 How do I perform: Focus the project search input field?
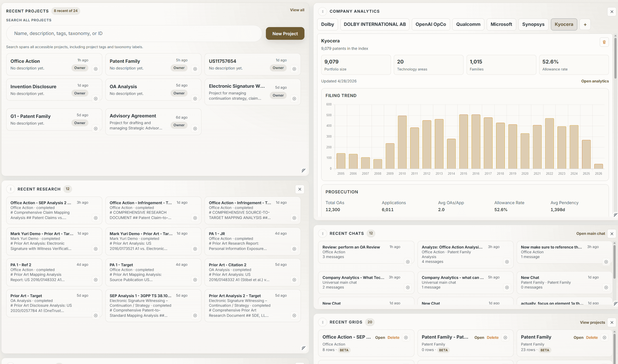pos(134,34)
